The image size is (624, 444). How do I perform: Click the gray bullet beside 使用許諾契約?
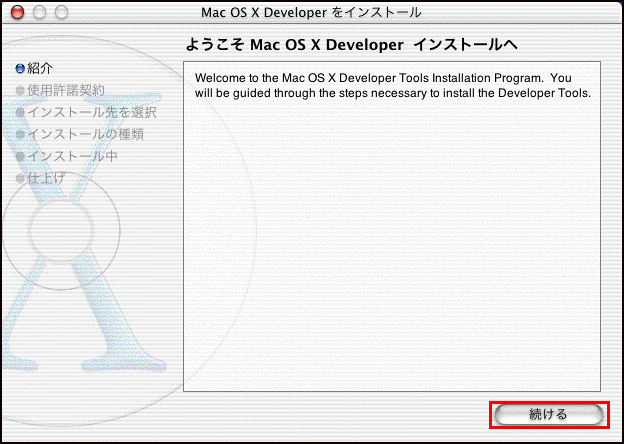tap(20, 91)
